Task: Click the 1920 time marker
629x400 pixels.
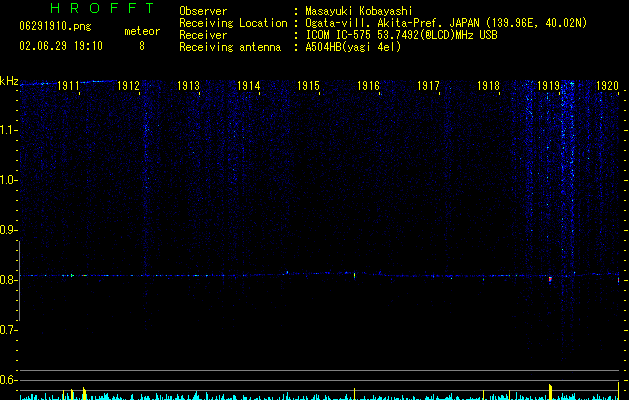Action: [607, 86]
